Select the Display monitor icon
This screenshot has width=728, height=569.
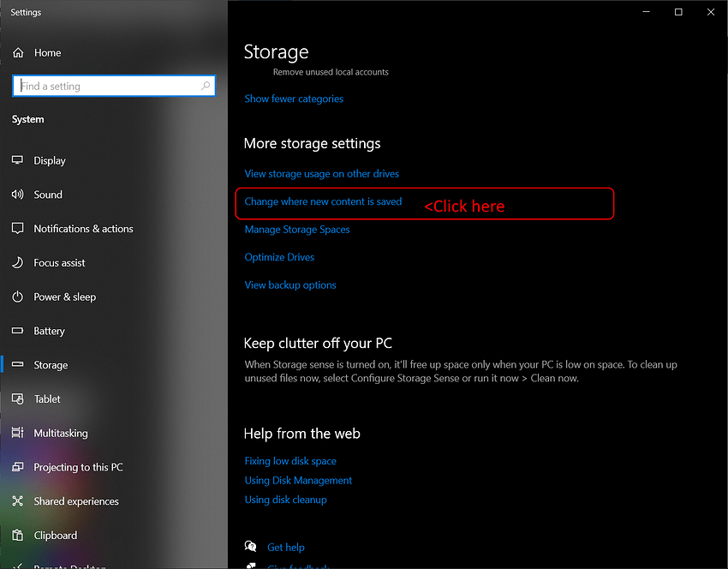click(x=18, y=160)
